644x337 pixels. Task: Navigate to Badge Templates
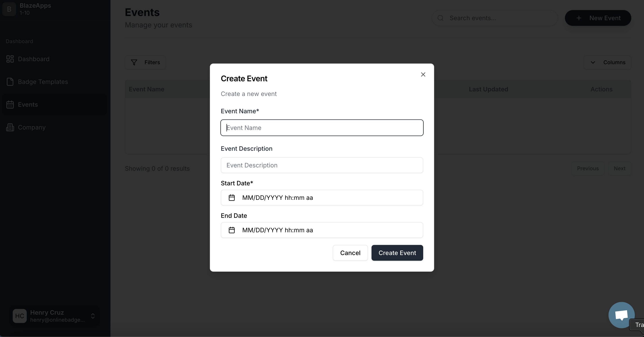43,82
